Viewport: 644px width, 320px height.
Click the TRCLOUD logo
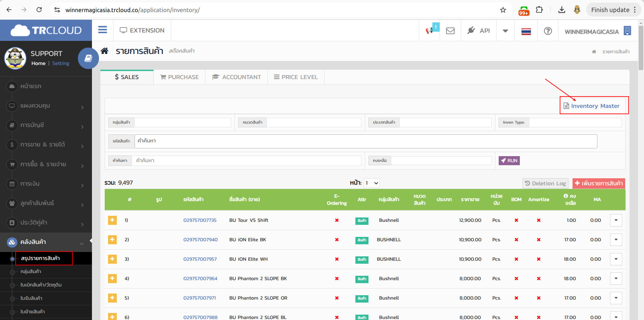coord(46,30)
